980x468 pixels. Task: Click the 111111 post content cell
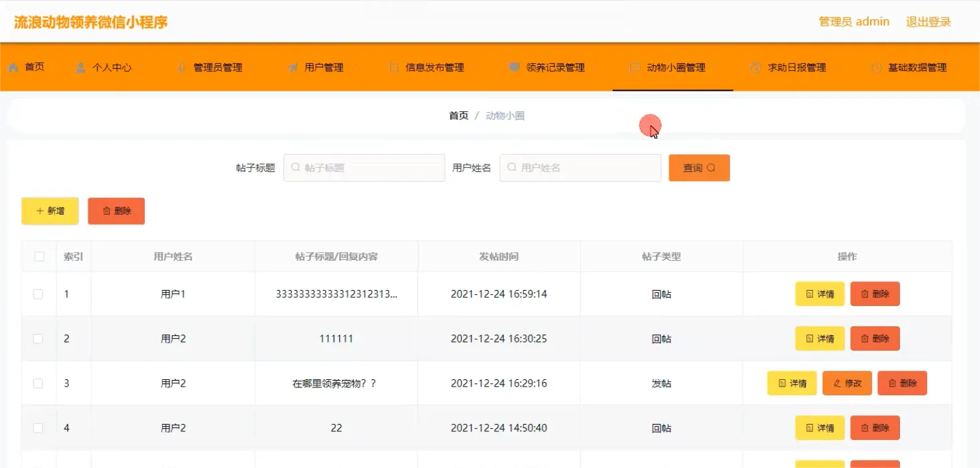(336, 339)
